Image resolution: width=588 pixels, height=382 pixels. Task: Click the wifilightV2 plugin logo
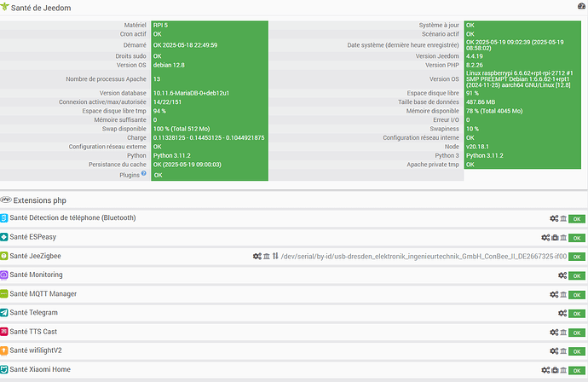click(x=3, y=350)
